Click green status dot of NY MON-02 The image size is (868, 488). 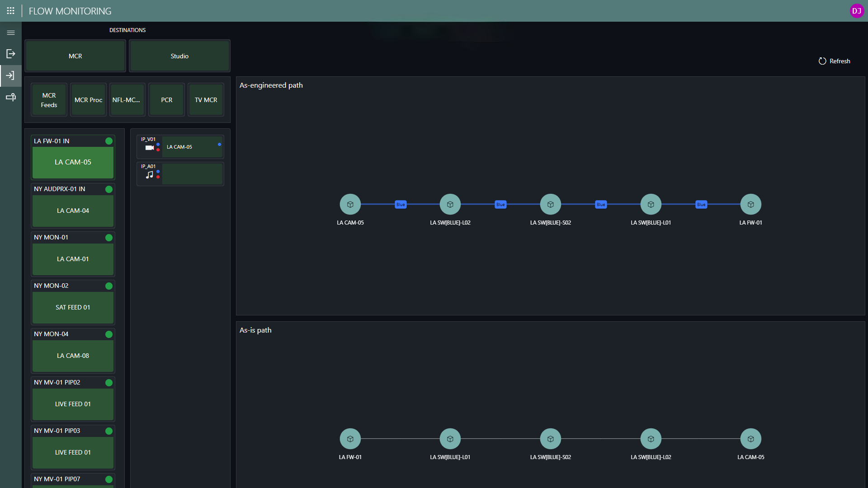tap(109, 286)
